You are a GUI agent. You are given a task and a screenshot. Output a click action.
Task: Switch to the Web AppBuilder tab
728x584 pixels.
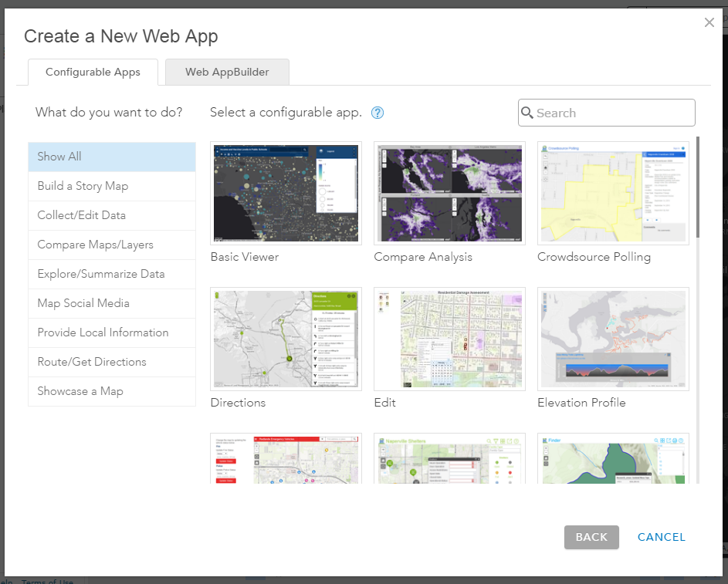[227, 72]
